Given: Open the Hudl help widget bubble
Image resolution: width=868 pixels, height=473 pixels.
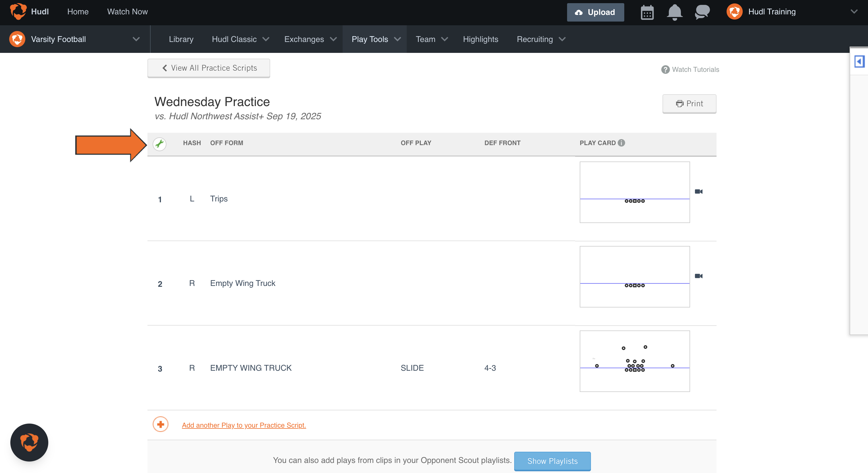Looking at the screenshot, I should pyautogui.click(x=29, y=442).
